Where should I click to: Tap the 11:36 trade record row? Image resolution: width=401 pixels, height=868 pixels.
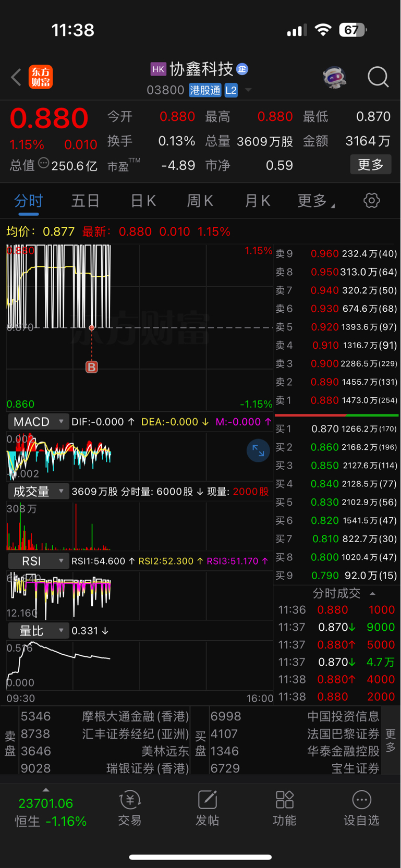[x=336, y=610]
